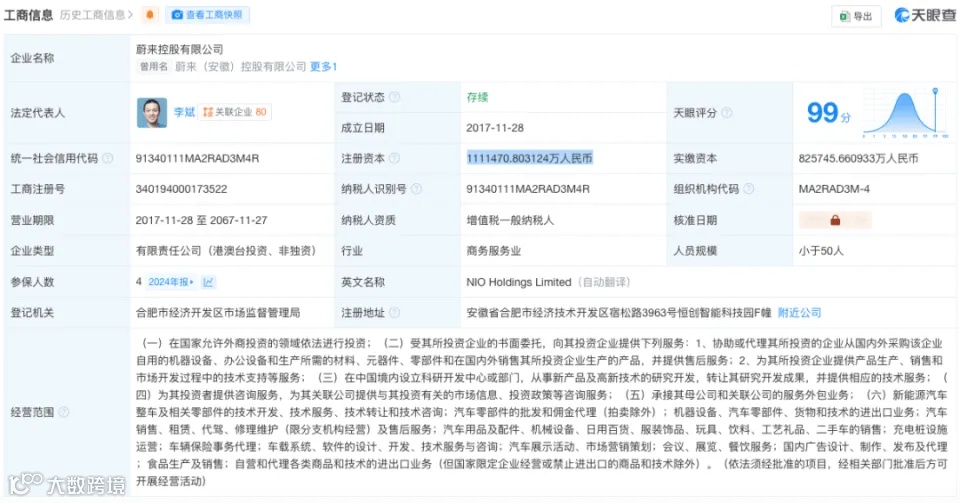Click help icon beside 统一社会信用代码
960x503 pixels.
(108, 158)
